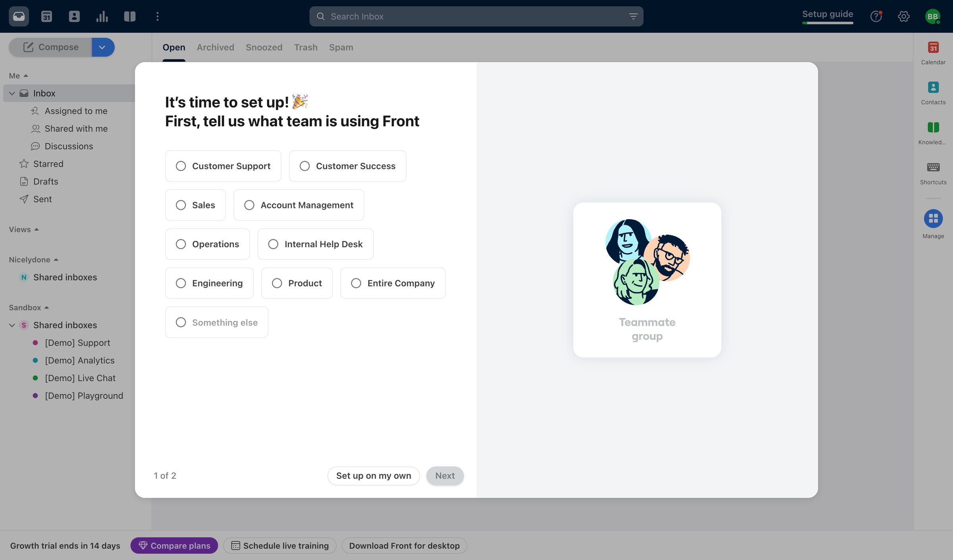Open the calendar icon in top navigation
The width and height of the screenshot is (953, 560).
point(46,16)
